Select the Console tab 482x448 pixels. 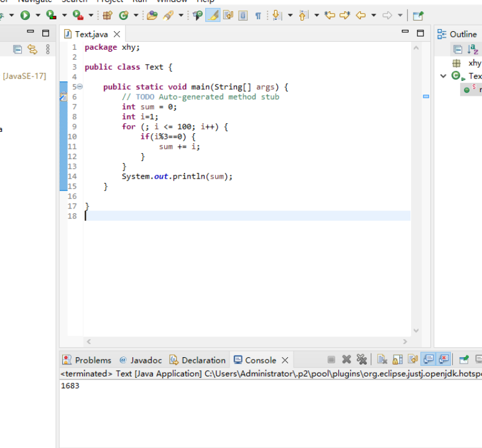click(255, 360)
